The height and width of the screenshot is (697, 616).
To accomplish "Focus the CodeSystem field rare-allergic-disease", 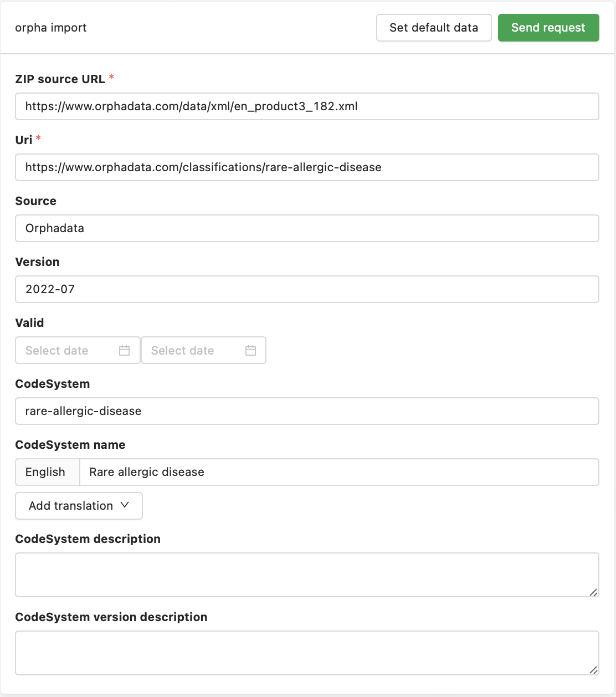I will [307, 411].
